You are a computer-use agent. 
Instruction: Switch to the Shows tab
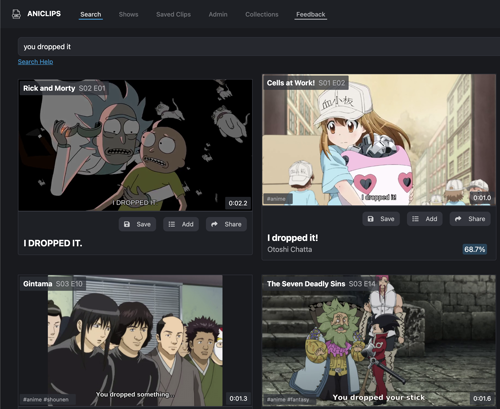128,14
